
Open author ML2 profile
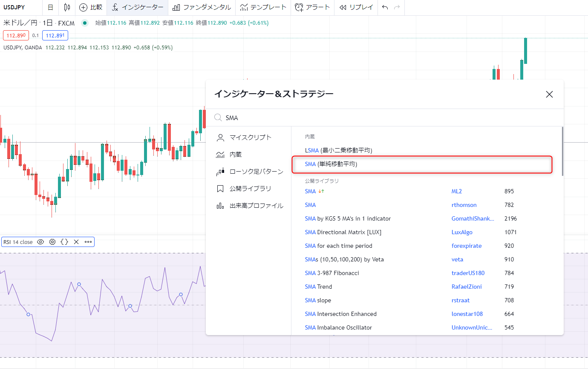pyautogui.click(x=457, y=191)
